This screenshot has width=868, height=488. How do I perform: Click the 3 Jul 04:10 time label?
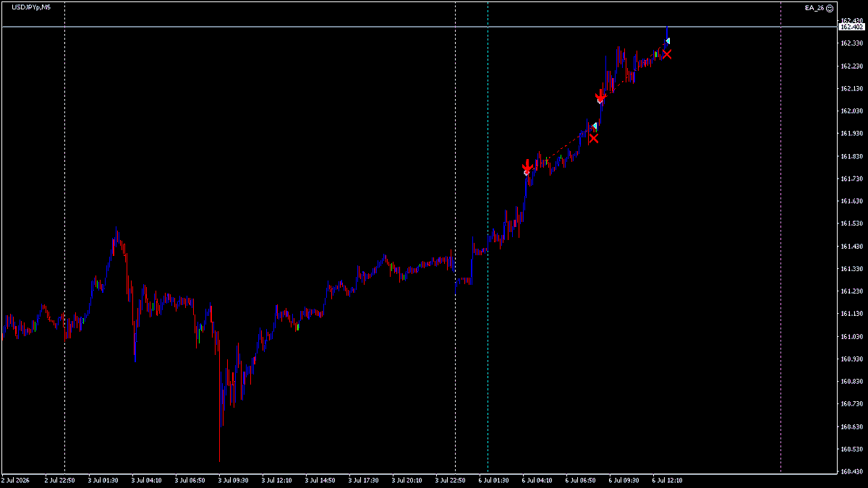(148, 480)
